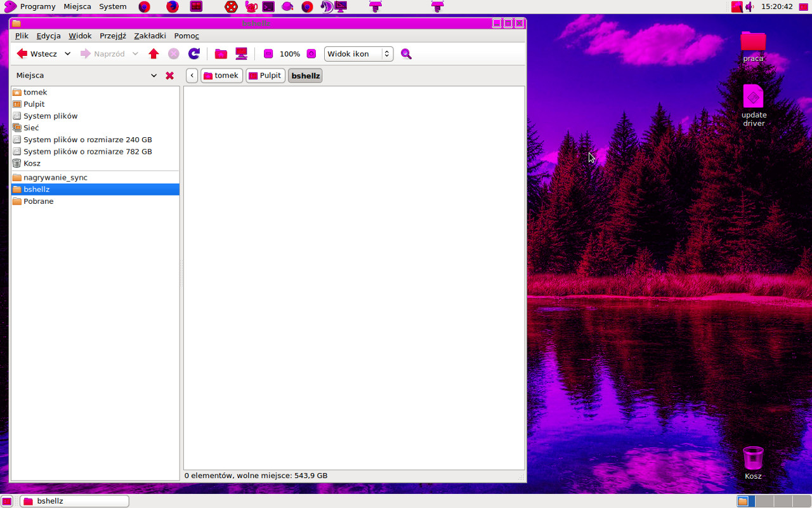Open the Plik menu
Viewport: 812px width, 508px height.
(x=22, y=36)
